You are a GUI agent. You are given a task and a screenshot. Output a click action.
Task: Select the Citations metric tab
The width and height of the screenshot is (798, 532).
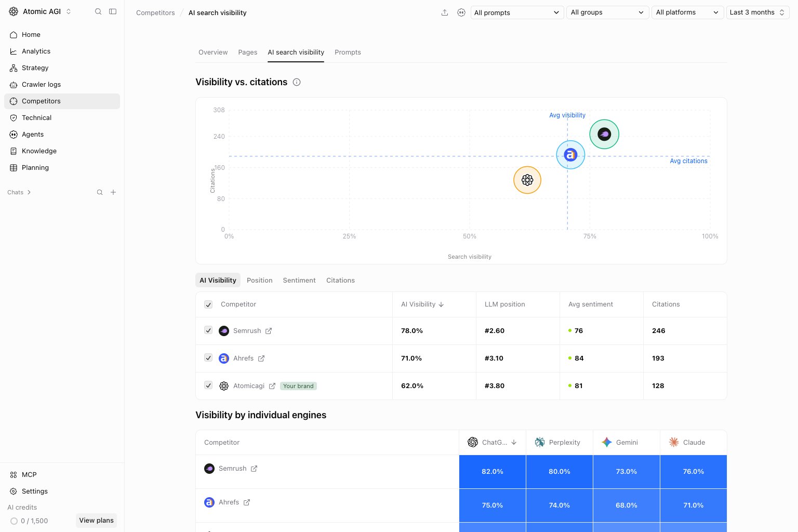340,281
